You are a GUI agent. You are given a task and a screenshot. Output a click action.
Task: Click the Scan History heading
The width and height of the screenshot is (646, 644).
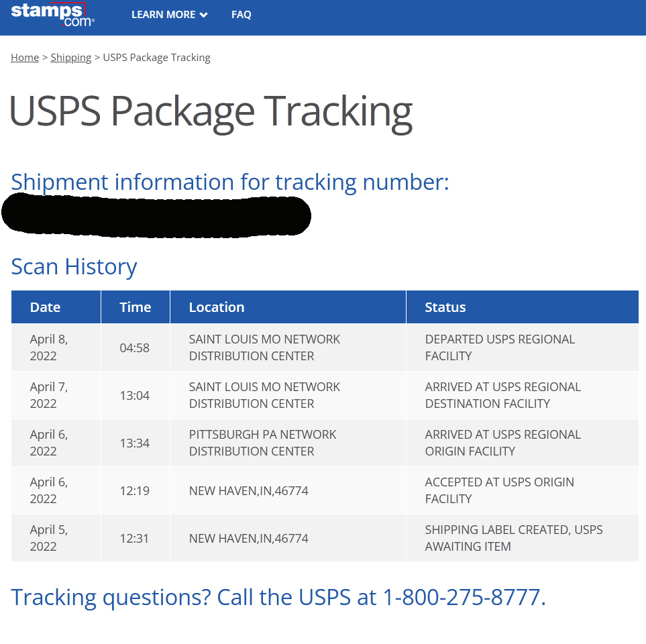pyautogui.click(x=74, y=267)
